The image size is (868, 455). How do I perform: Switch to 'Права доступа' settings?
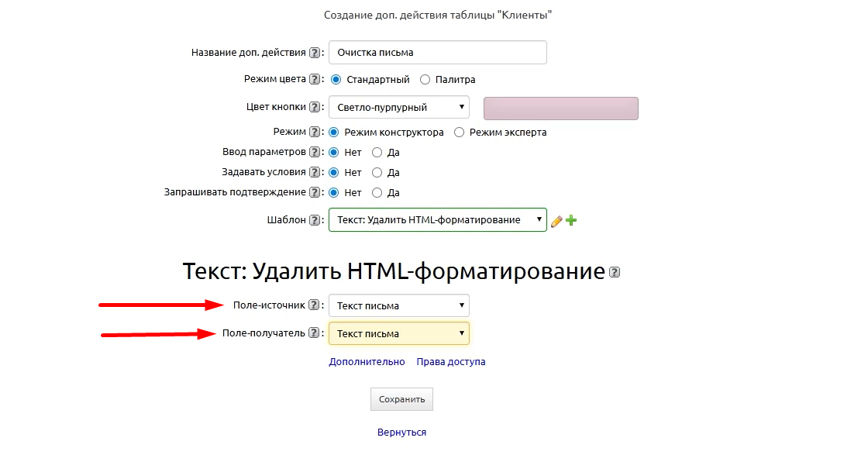tap(450, 361)
